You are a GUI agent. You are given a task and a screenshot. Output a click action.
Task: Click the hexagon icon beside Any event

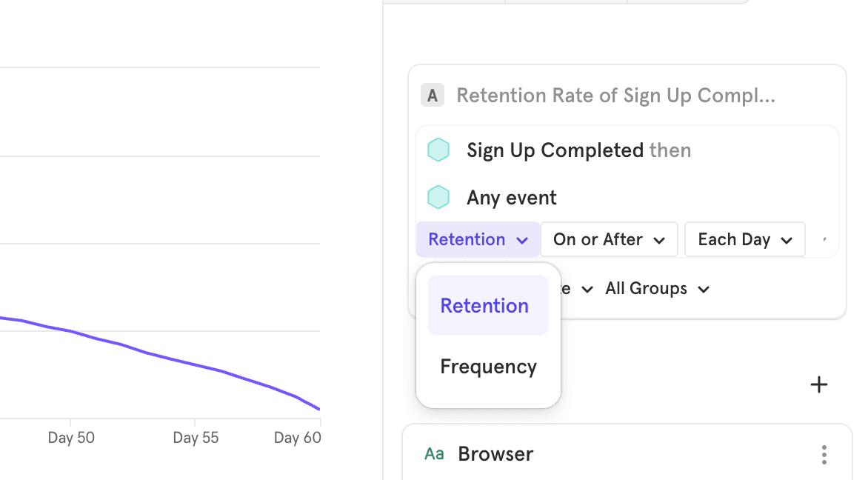(x=438, y=198)
